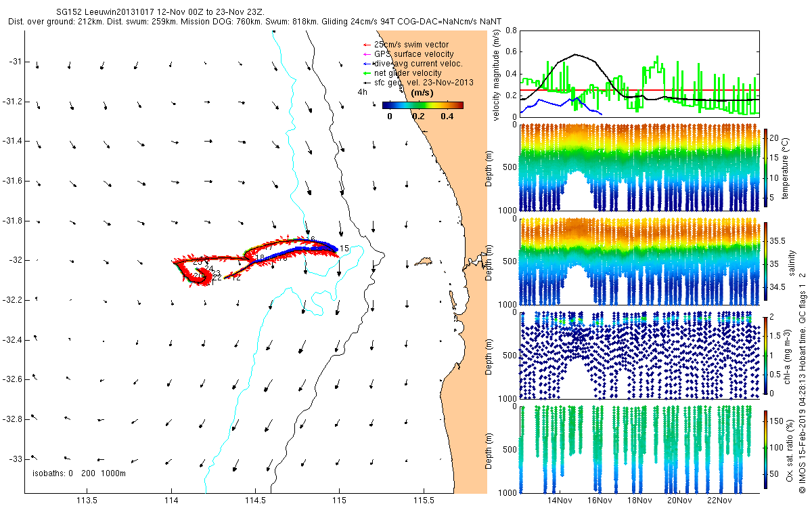
Task: Click the '22Nov' date tick label
Action: coord(720,501)
